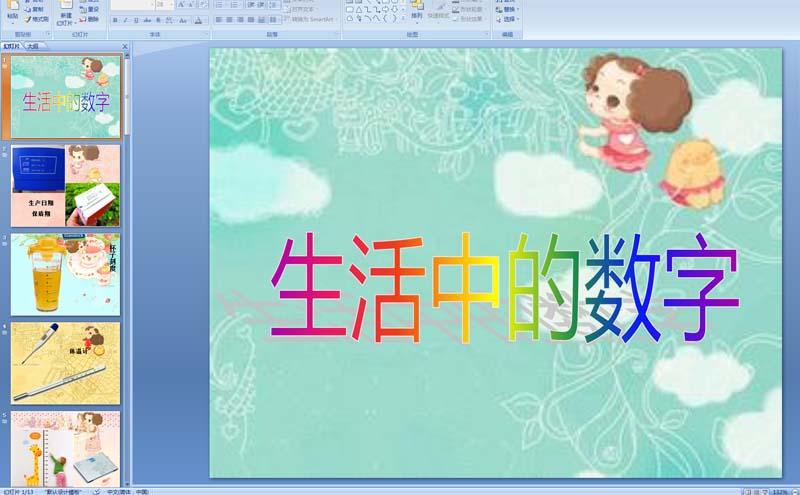The width and height of the screenshot is (800, 495).
Task: Toggle Italic formatting
Action: [126, 20]
